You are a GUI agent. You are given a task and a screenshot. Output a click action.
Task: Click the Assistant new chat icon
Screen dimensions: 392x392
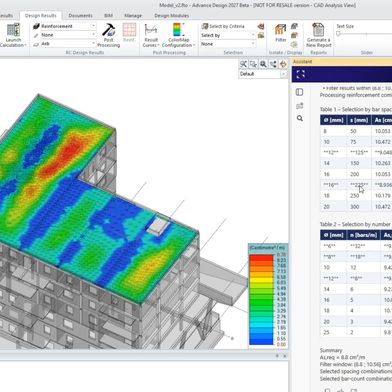coord(299,106)
